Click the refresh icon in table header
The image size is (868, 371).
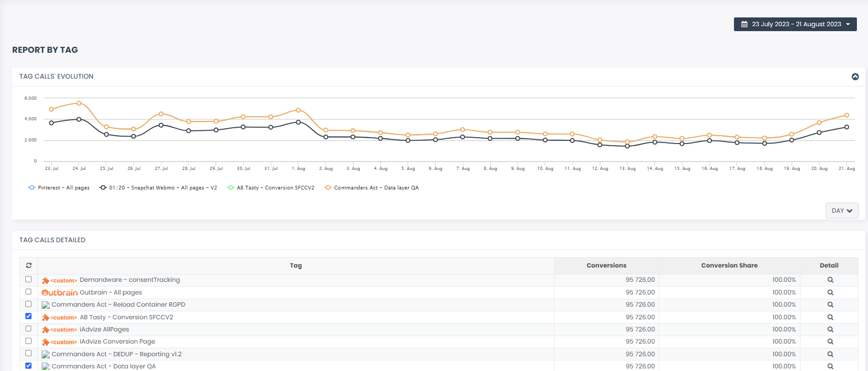coord(28,265)
